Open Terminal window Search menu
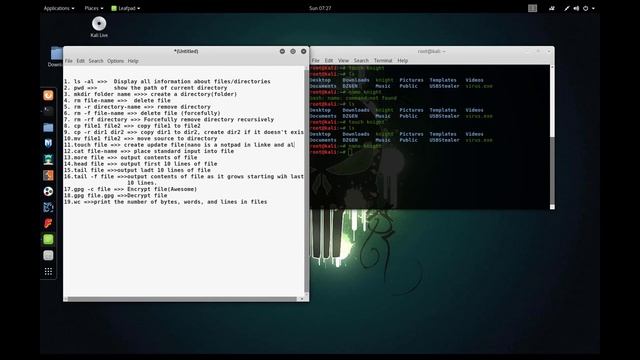This screenshot has width=640, height=360. click(x=361, y=60)
